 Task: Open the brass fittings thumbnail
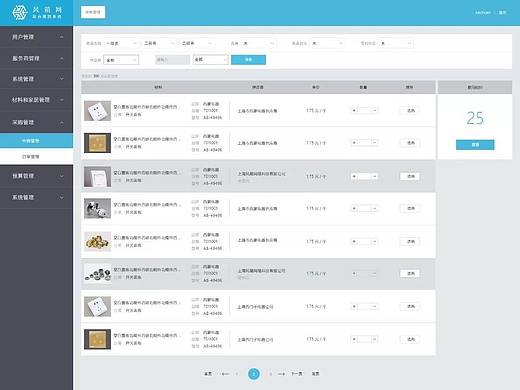pos(97,241)
